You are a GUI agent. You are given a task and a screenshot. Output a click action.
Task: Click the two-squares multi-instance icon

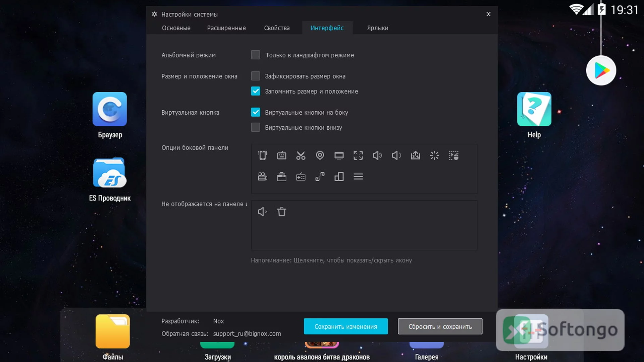(339, 177)
